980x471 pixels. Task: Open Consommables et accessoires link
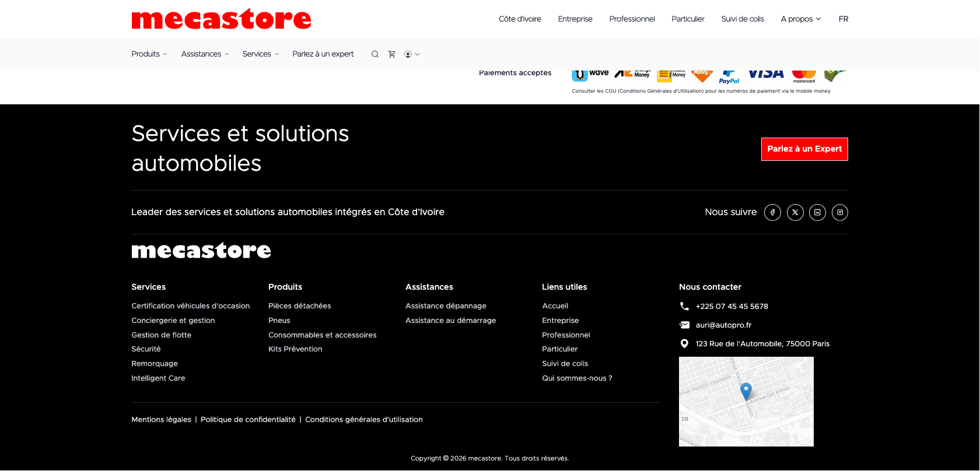pos(323,335)
